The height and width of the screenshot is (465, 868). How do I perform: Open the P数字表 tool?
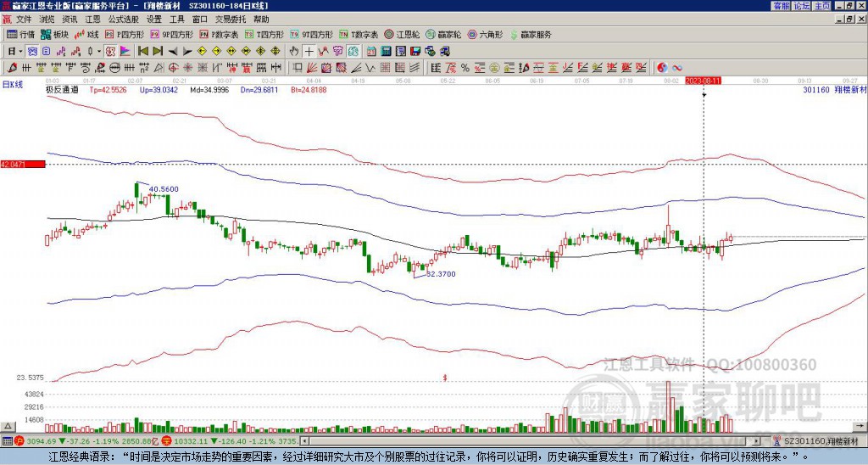(x=220, y=34)
